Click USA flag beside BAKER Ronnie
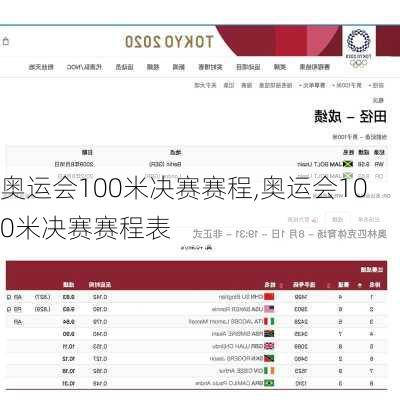400x400 pixels. [269, 309]
